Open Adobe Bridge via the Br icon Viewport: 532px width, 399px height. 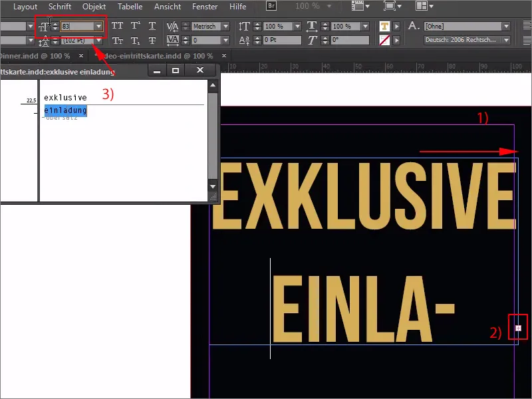[271, 6]
